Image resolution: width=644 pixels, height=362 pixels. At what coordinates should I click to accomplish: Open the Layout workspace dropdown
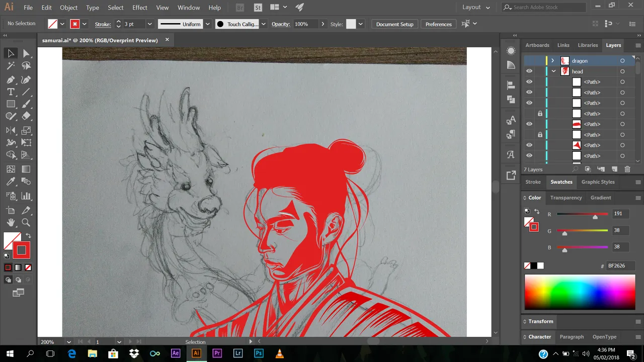(x=476, y=8)
